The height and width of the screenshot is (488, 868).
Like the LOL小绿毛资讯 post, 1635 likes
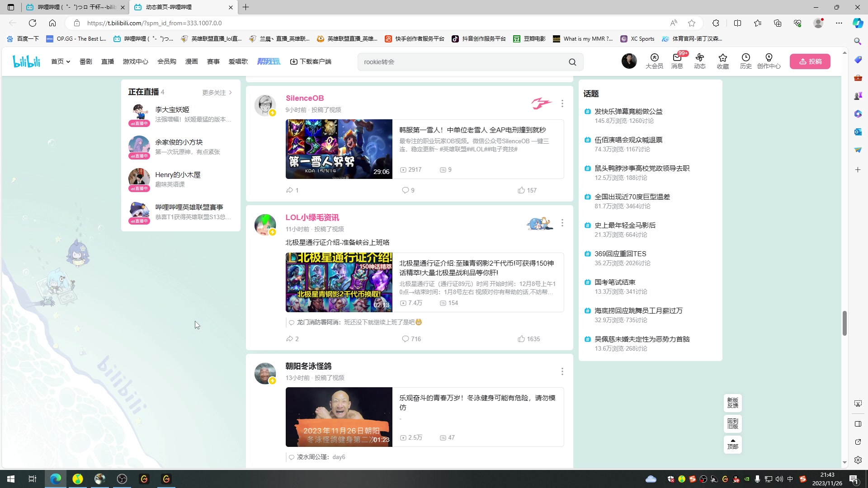click(528, 339)
